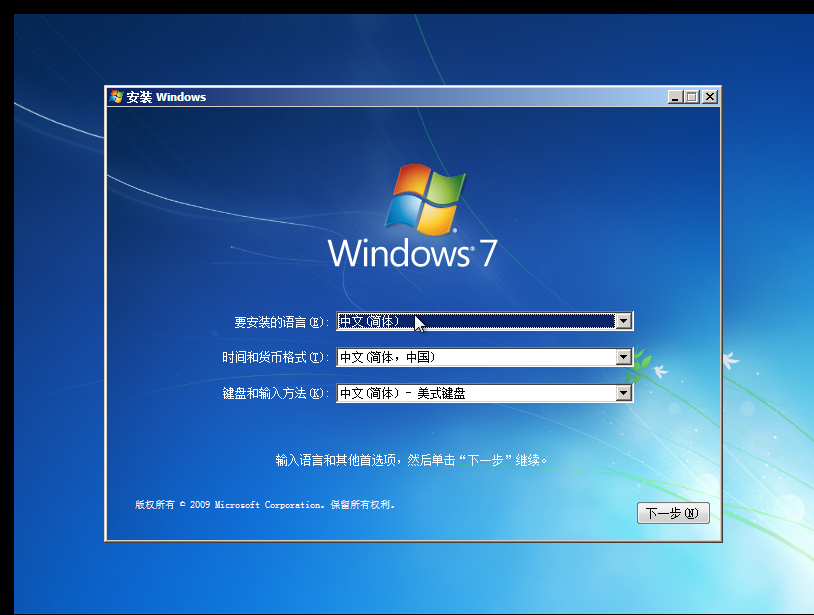Screen dimensions: 814x615
Task: Select the 中文(简体，中国) format combo field
Action: [484, 357]
